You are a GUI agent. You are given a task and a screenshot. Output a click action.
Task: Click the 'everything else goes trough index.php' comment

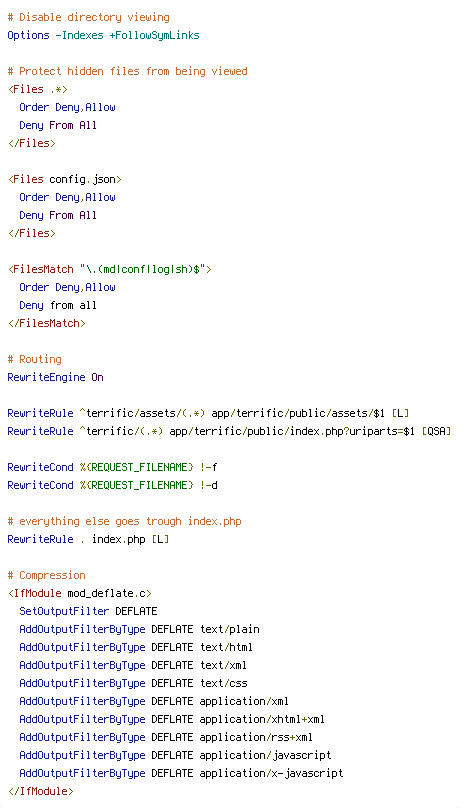point(124,521)
